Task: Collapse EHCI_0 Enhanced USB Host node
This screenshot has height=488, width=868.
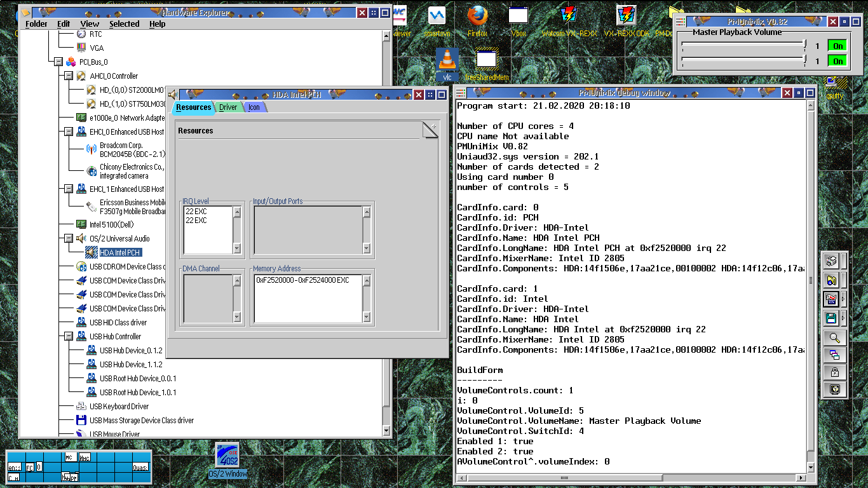Action: click(69, 132)
